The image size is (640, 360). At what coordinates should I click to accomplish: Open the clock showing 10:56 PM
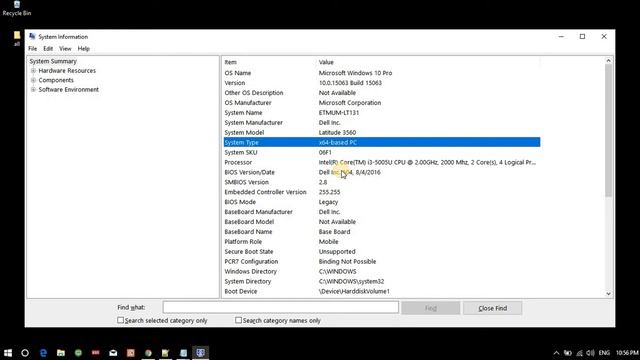[627, 353]
